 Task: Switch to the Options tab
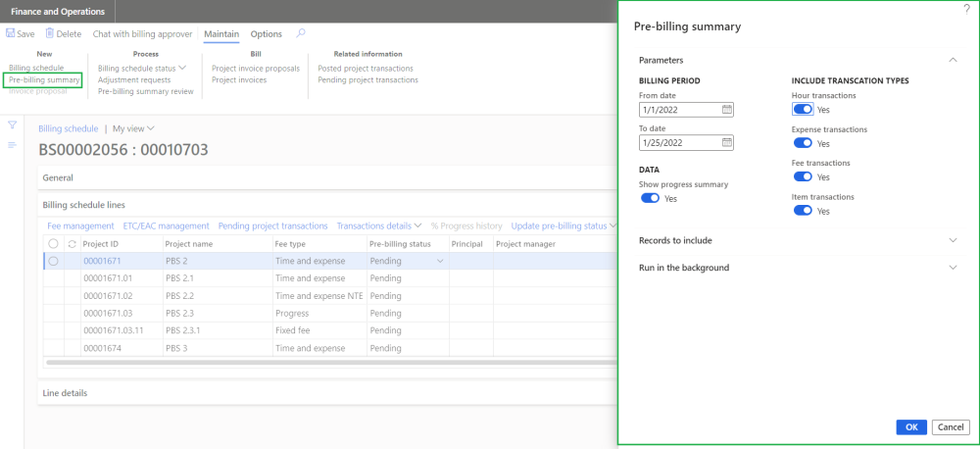266,34
